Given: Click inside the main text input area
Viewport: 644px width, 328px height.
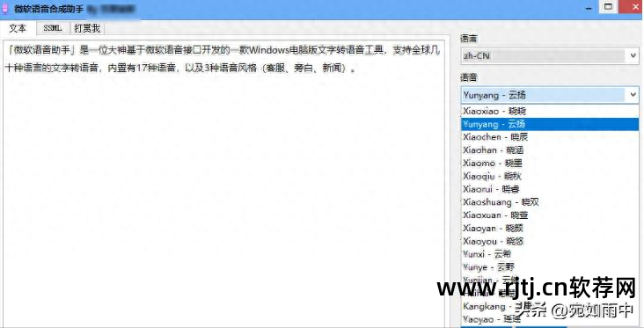Looking at the screenshot, I should (x=223, y=185).
